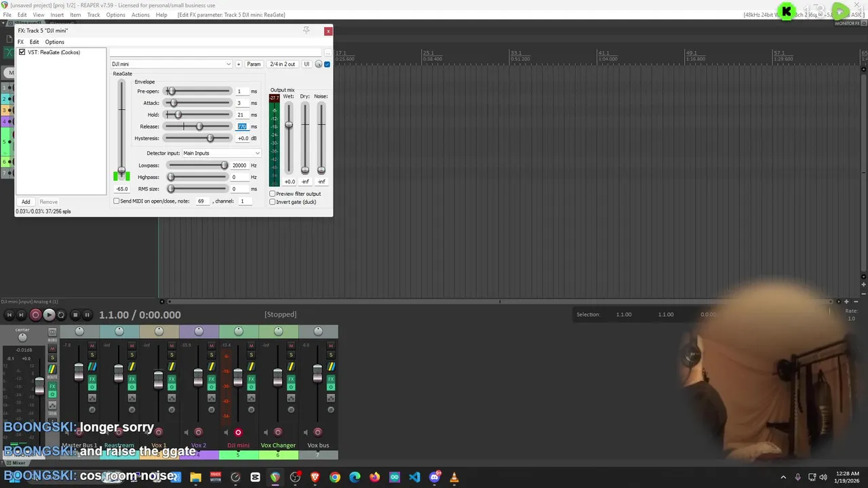Image resolution: width=868 pixels, height=488 pixels.
Task: Toggle the transport Repeat button
Action: (61, 314)
